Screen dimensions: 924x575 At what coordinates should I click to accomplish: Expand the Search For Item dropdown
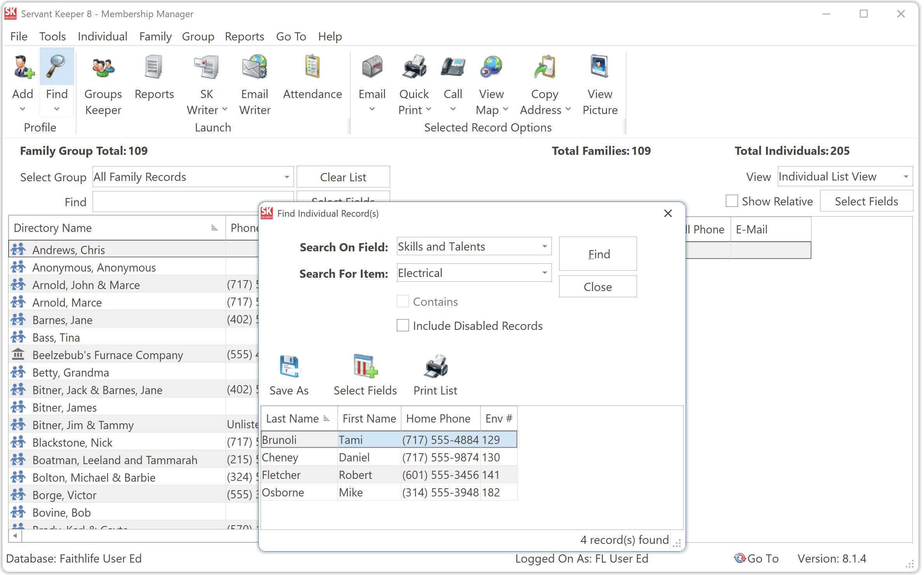coord(544,273)
